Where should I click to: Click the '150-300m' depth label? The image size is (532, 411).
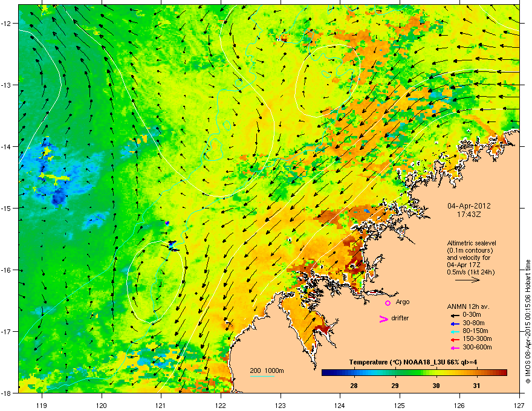[x=477, y=338]
